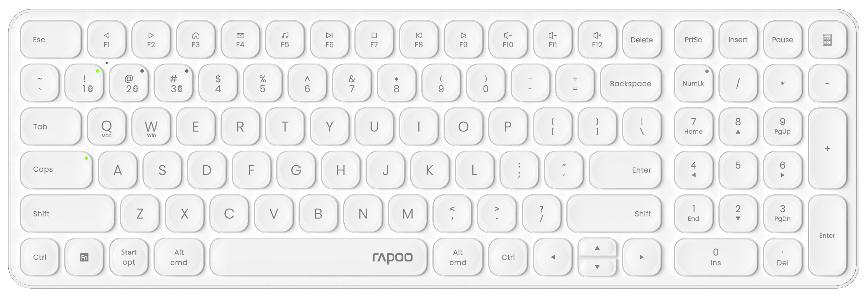Click the F11 volume up key
The width and height of the screenshot is (868, 297).
553,40
